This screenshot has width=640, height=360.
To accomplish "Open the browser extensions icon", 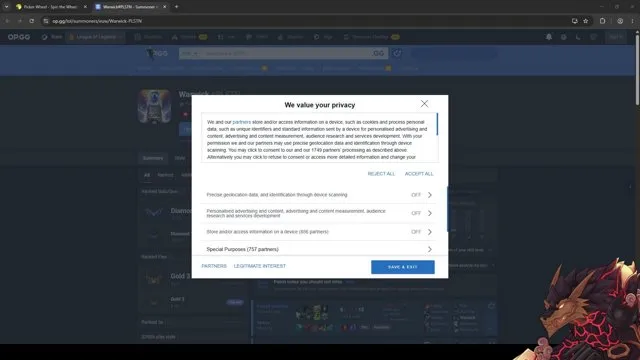I will (602, 21).
